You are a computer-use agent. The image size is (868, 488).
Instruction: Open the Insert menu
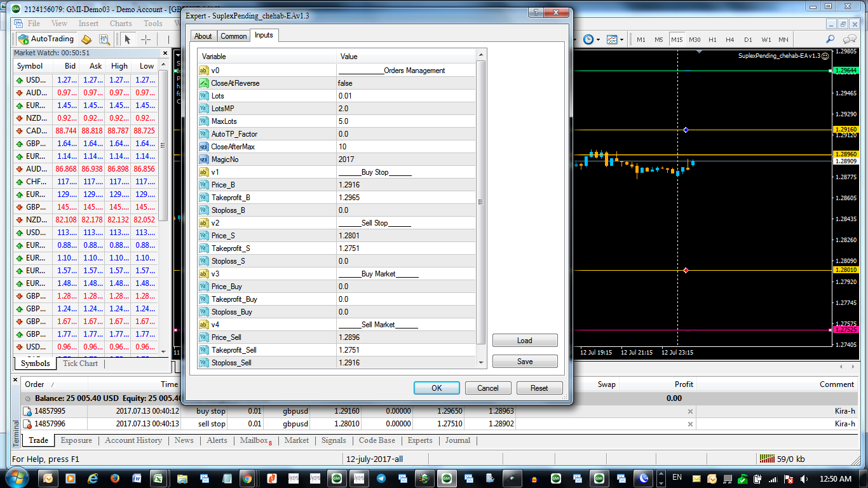(x=88, y=24)
